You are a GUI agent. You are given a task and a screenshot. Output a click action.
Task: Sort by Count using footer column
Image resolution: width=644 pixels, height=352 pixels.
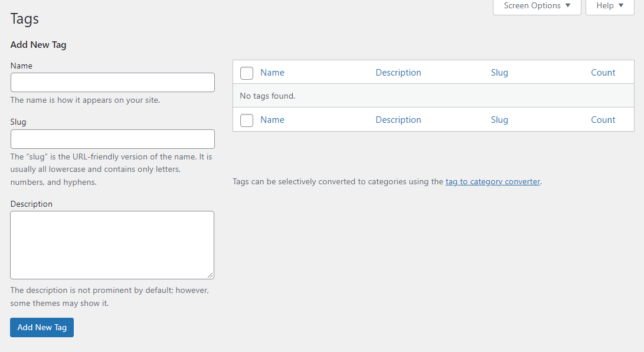coord(603,120)
